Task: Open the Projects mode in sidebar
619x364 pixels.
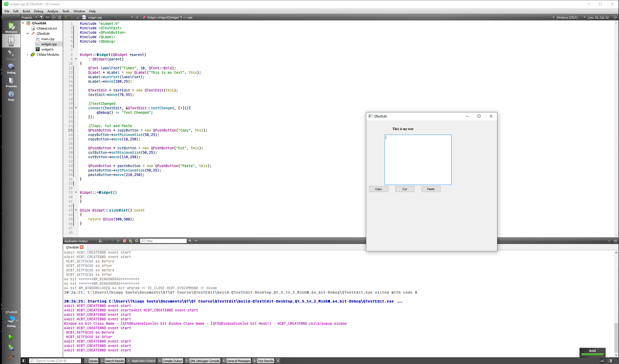Action: click(x=11, y=82)
